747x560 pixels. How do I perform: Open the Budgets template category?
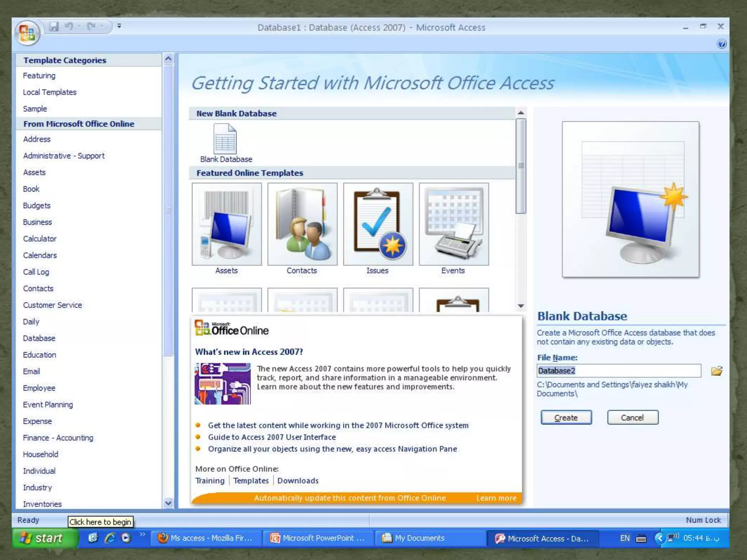pos(36,206)
